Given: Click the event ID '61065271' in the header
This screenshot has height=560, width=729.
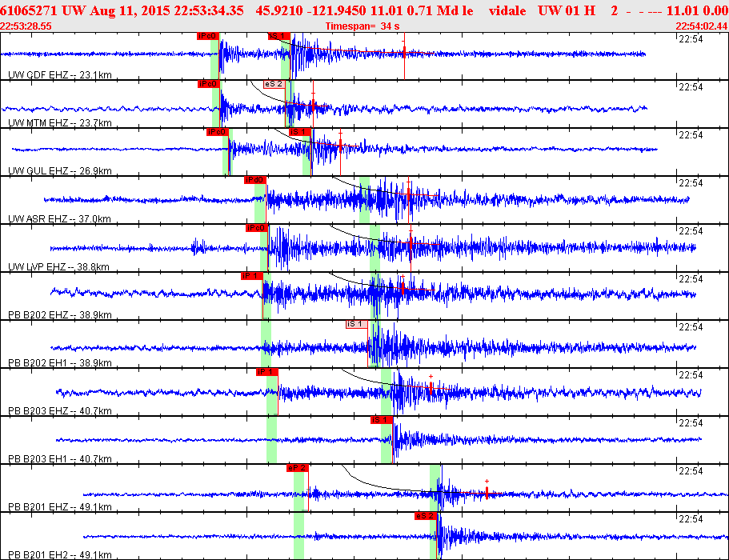Looking at the screenshot, I should tap(29, 10).
